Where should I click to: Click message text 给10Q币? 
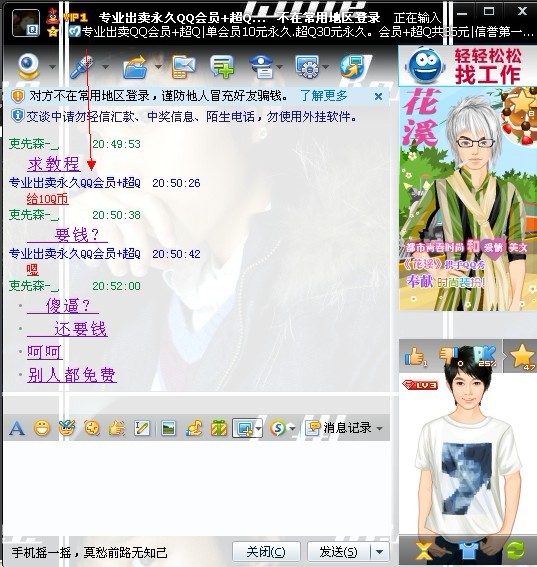[x=47, y=199]
